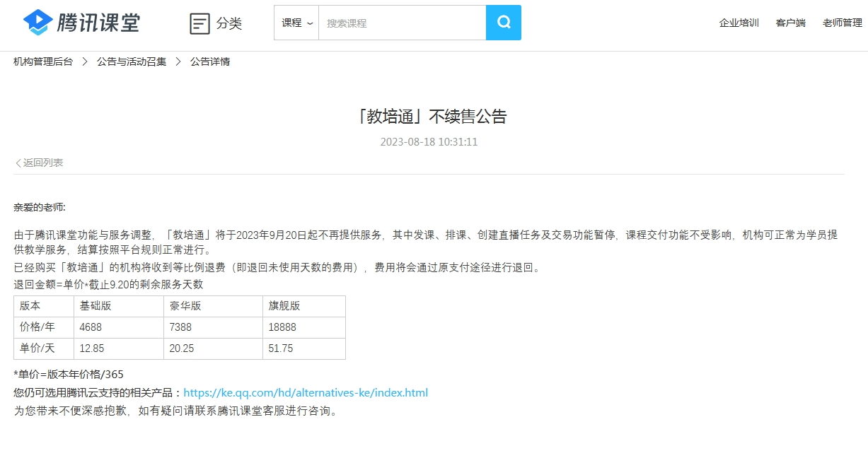Click the 分类 label text

point(229,23)
